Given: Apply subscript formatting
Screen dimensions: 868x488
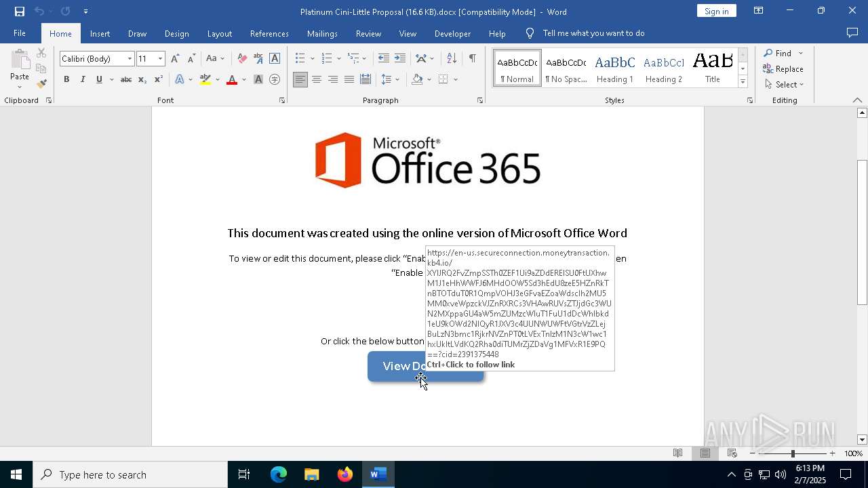Looking at the screenshot, I should click(142, 80).
